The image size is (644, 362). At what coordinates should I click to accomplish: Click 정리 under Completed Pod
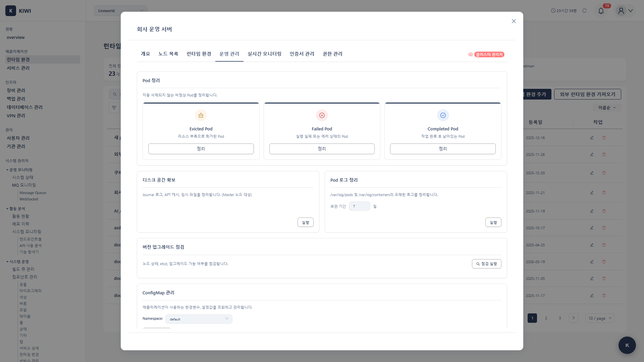point(443,149)
